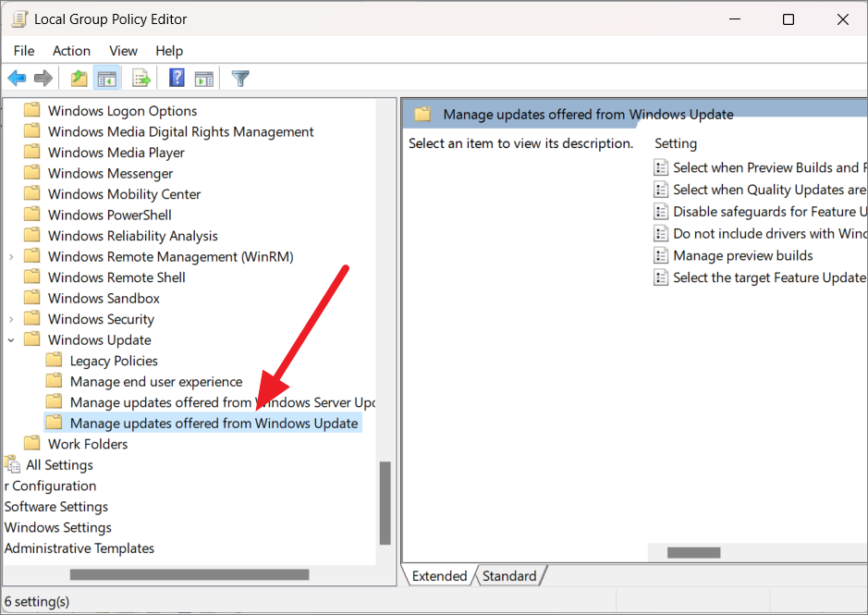
Task: Toggle Show/Hide Action Pane icon
Action: [x=204, y=79]
